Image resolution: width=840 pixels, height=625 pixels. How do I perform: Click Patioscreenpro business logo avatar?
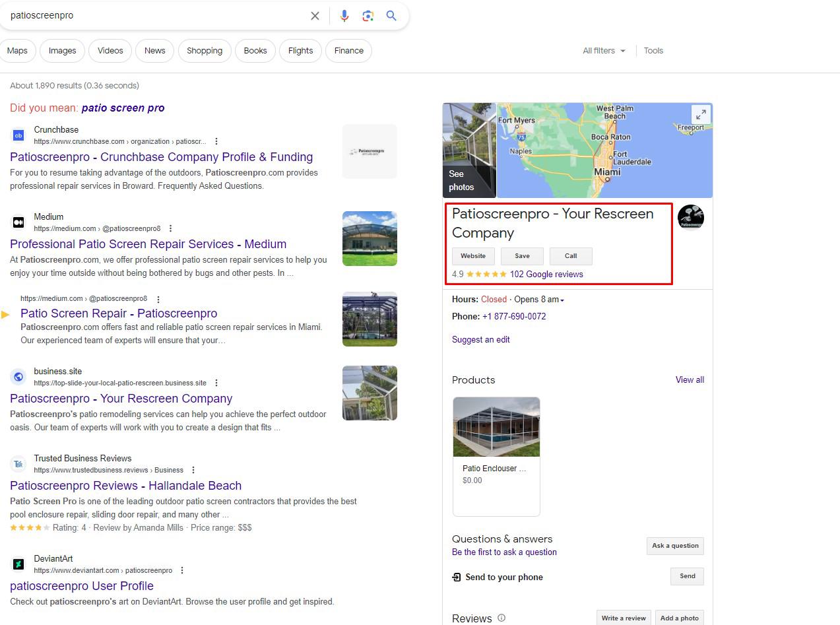tap(690, 217)
